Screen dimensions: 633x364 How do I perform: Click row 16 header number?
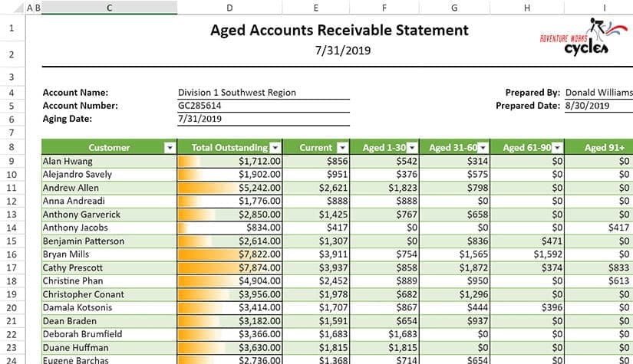click(x=12, y=254)
